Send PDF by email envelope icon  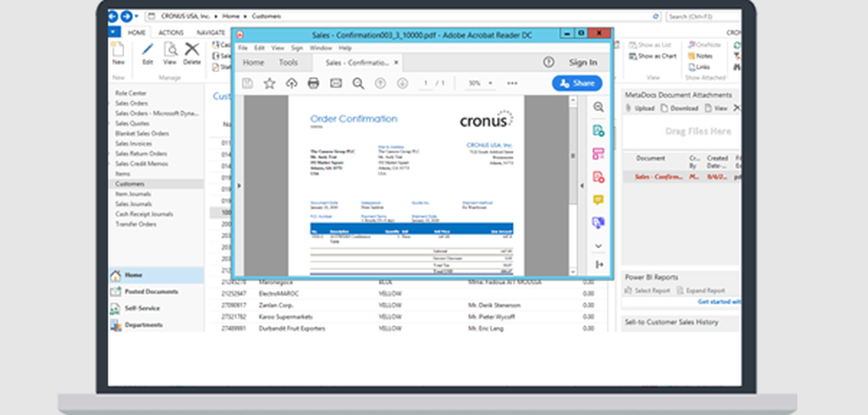pos(336,83)
